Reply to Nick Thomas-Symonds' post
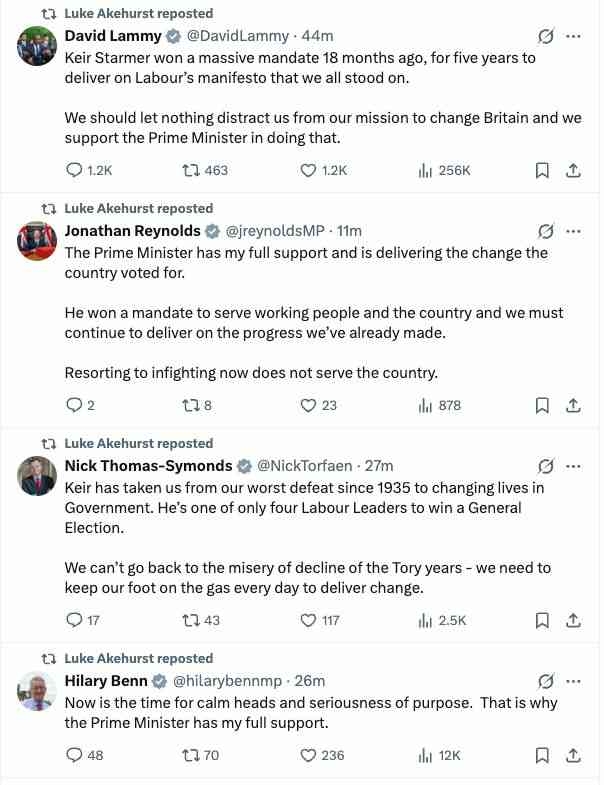This screenshot has height=785, width=604. pyautogui.click(x=74, y=620)
